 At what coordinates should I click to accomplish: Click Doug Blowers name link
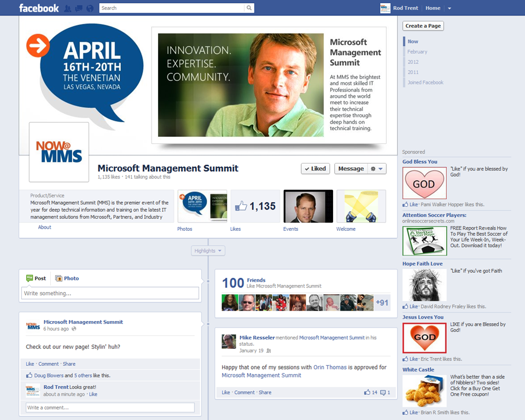point(49,376)
